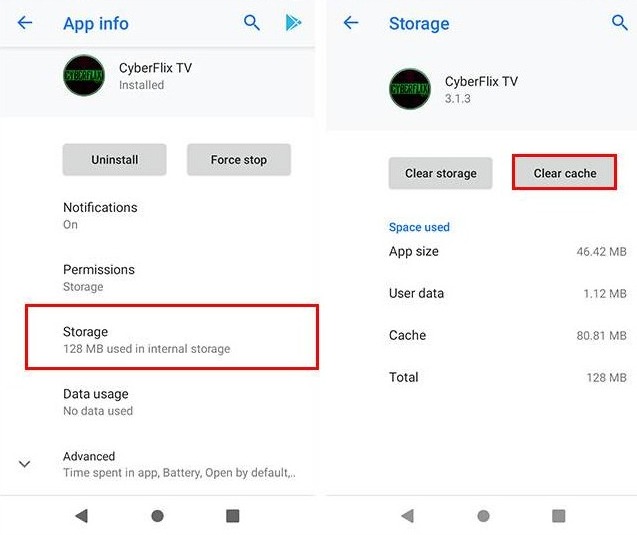Tap the Uninstall button
Image resolution: width=637 pixels, height=535 pixels.
click(115, 160)
